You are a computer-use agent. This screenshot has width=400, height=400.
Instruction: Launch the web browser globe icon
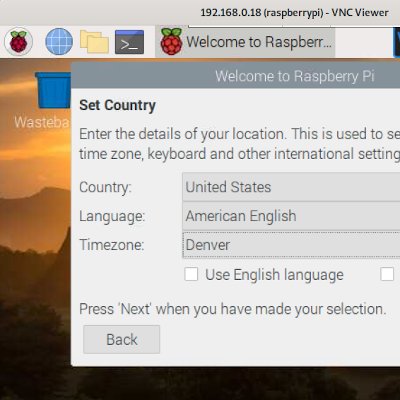coord(59,42)
